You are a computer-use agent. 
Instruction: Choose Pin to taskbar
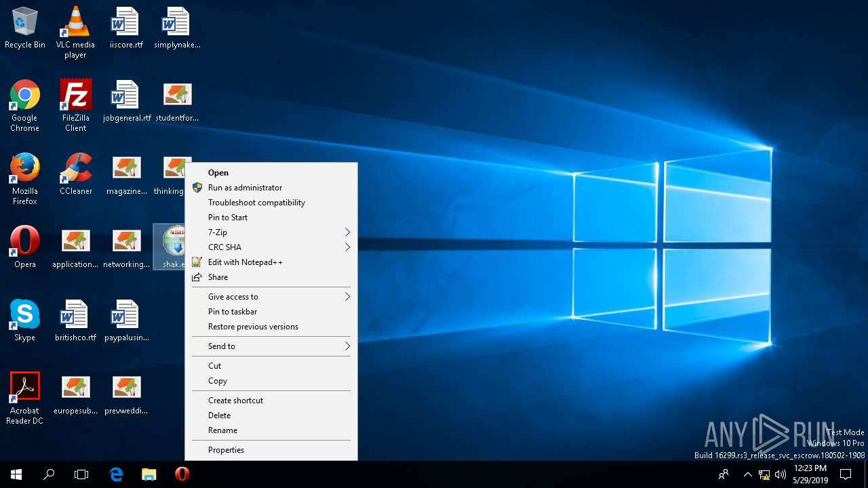pos(271,312)
